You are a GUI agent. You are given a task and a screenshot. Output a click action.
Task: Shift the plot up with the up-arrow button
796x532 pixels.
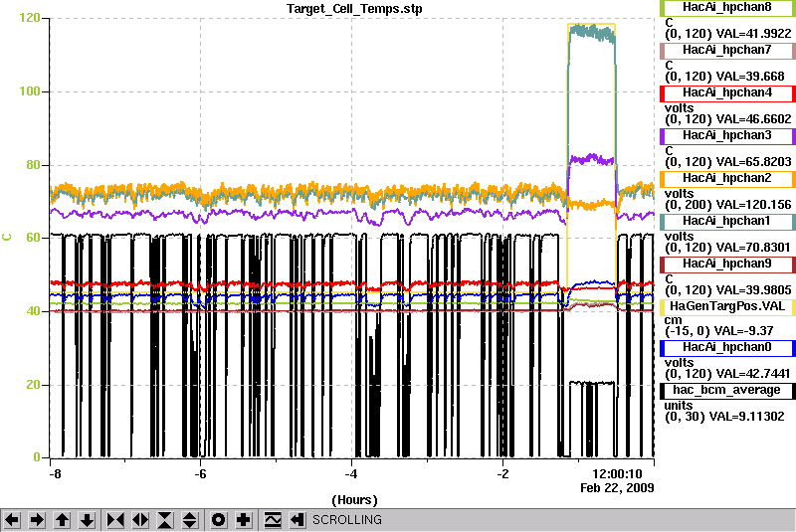click(x=62, y=520)
